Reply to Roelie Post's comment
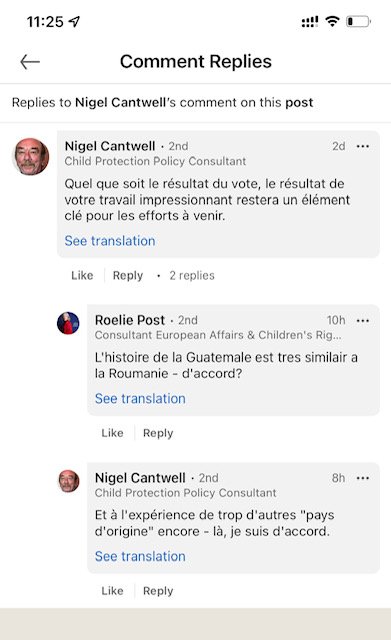This screenshot has width=391, height=640. 158,433
